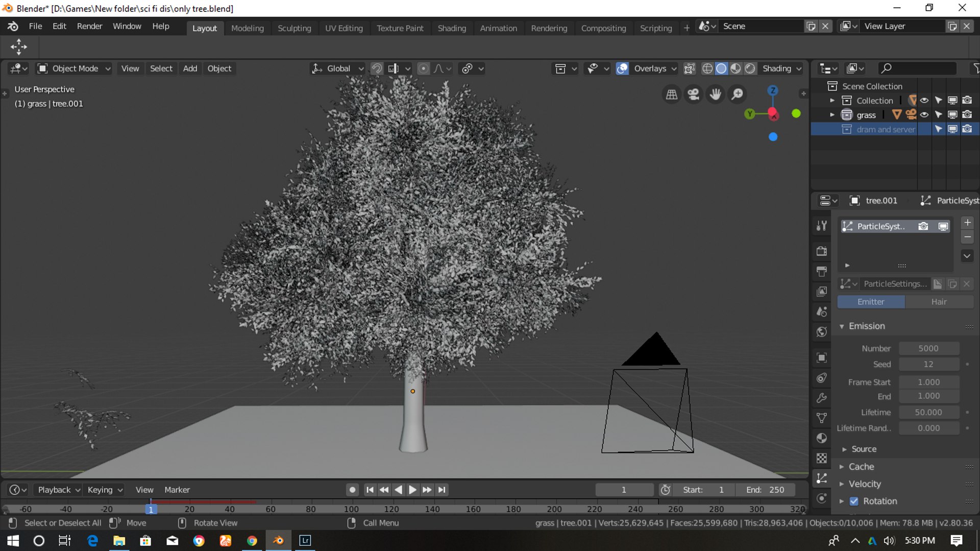980x551 pixels.
Task: Expand the Source subpanel
Action: (844, 449)
